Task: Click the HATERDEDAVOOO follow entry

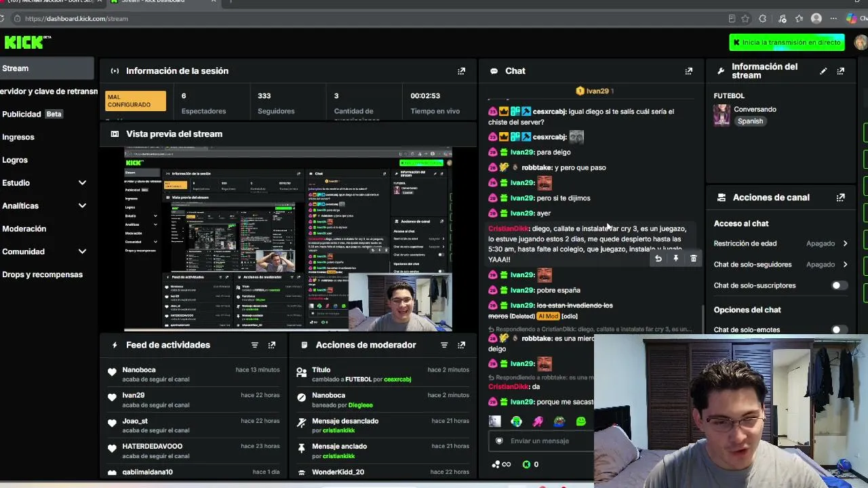Action: pos(193,451)
